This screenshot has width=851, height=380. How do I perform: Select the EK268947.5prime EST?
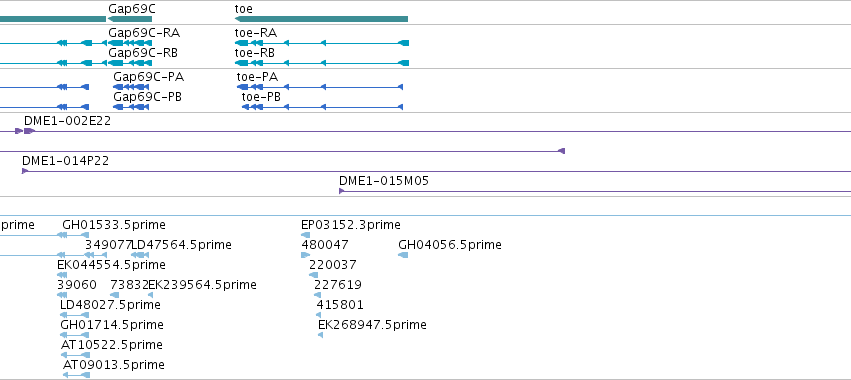click(320, 335)
